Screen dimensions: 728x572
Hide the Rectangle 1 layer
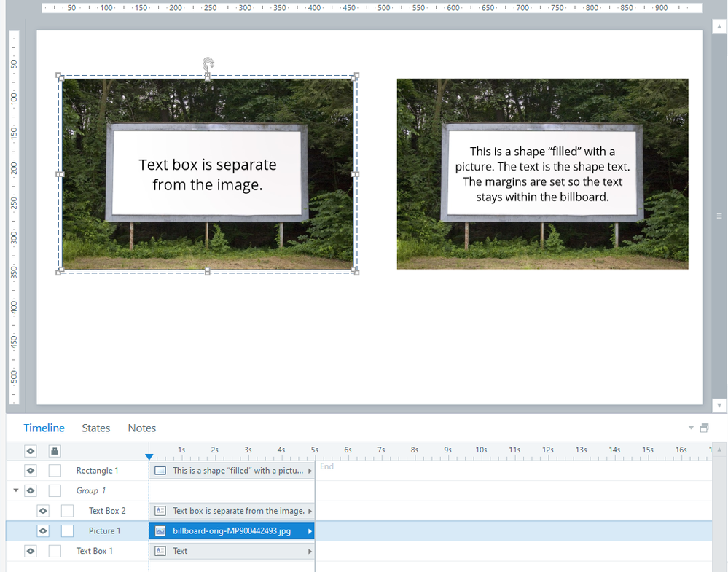pyautogui.click(x=31, y=471)
